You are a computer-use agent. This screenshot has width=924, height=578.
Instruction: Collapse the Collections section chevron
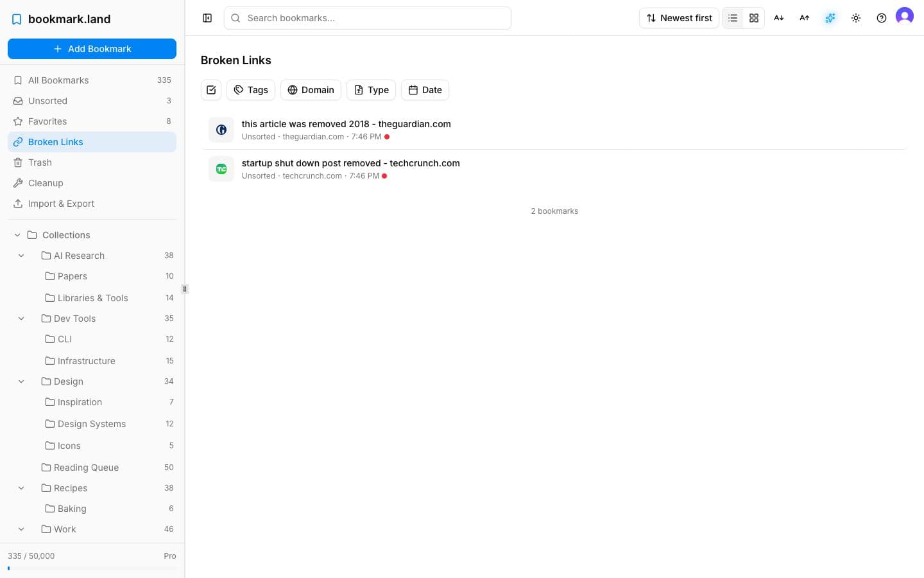coord(17,235)
